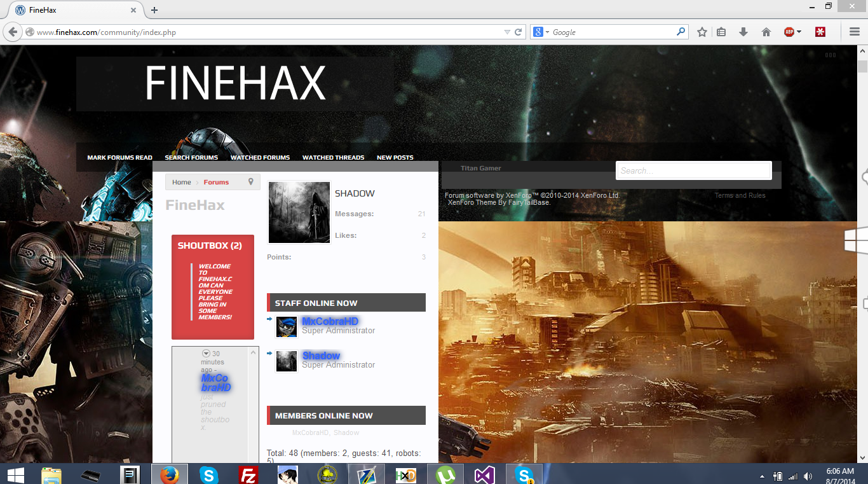Expand the Adblock Plus dropdown arrow
Screen dimensions: 868x484
(799, 32)
